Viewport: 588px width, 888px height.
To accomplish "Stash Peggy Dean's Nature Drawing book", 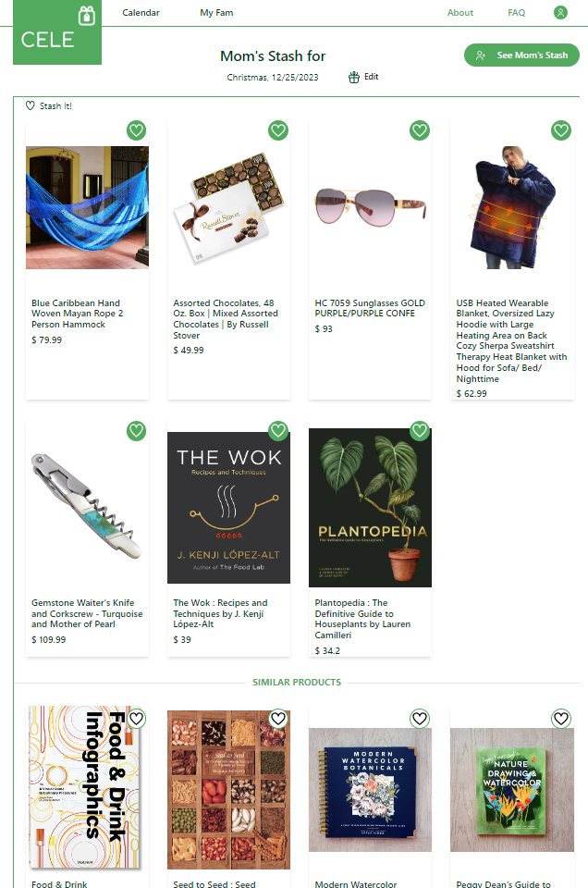I will 561,719.
